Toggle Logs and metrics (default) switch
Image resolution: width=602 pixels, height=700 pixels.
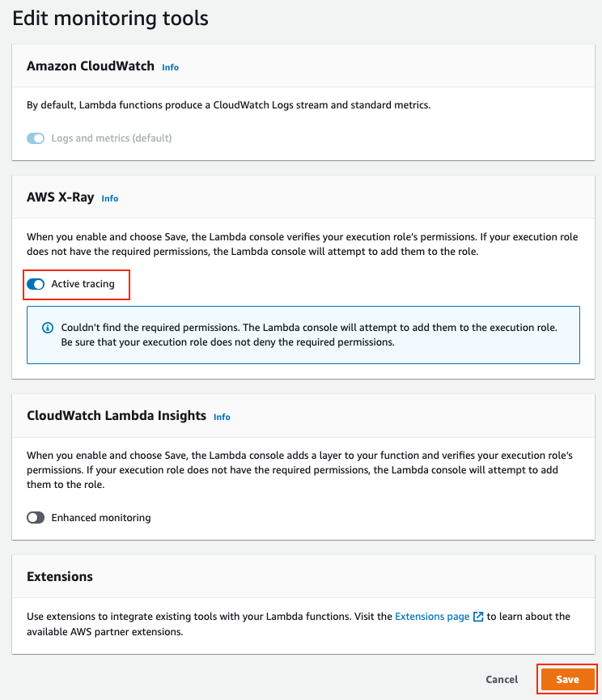[36, 138]
